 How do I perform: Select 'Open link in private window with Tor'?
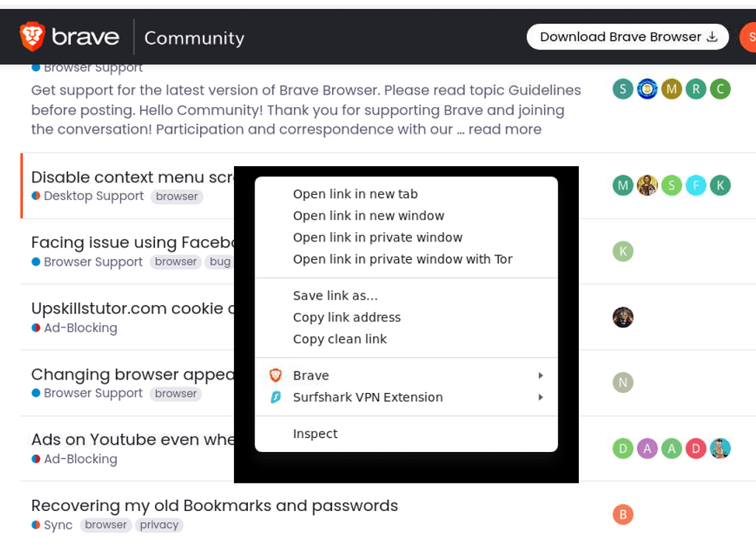click(x=402, y=259)
